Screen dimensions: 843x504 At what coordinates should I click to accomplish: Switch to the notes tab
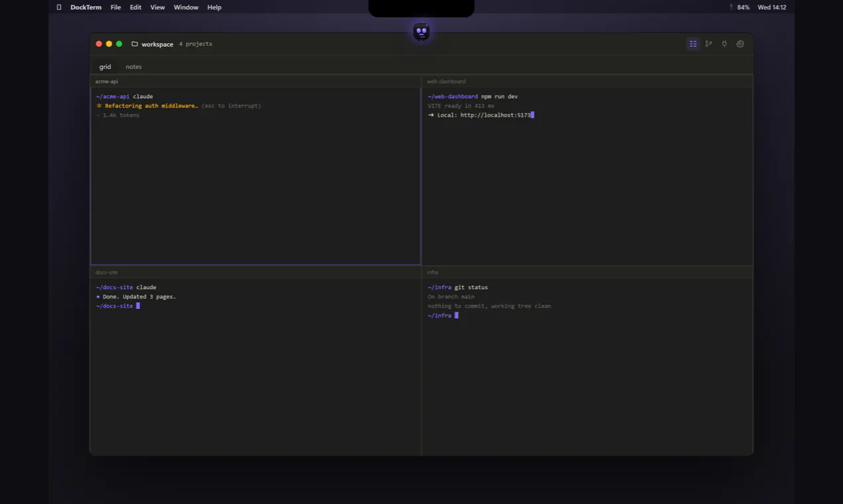click(133, 67)
